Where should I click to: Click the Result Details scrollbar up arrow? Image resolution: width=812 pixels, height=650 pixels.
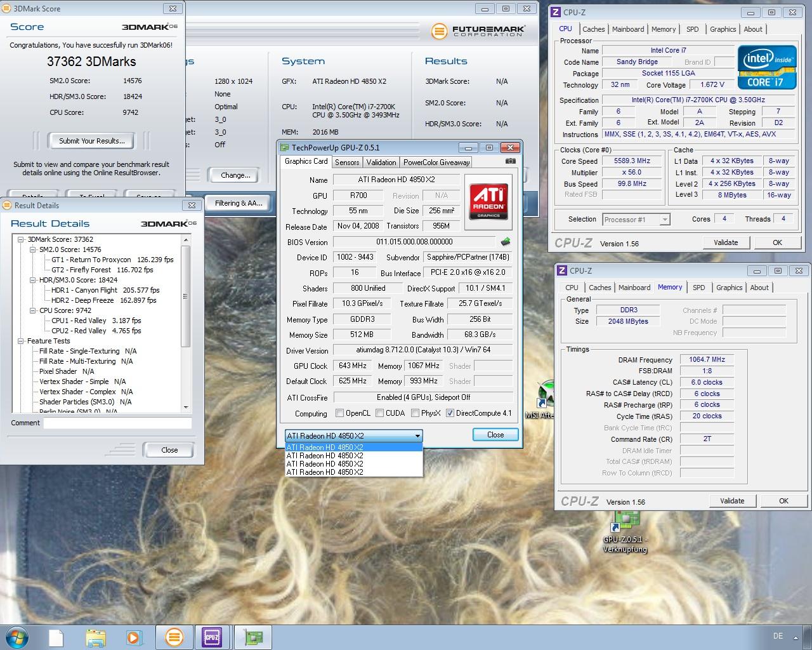186,240
